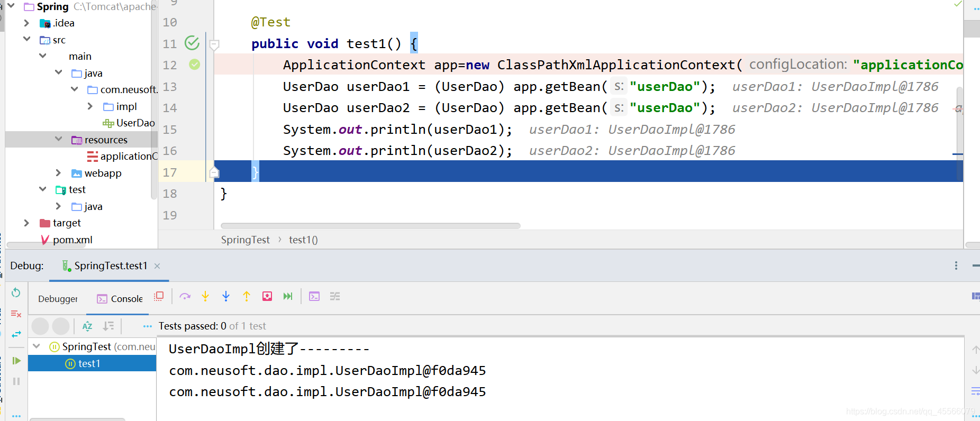The width and height of the screenshot is (980, 421).
Task: Click the Restore Layout icon in Debug toolbar
Action: click(x=976, y=296)
